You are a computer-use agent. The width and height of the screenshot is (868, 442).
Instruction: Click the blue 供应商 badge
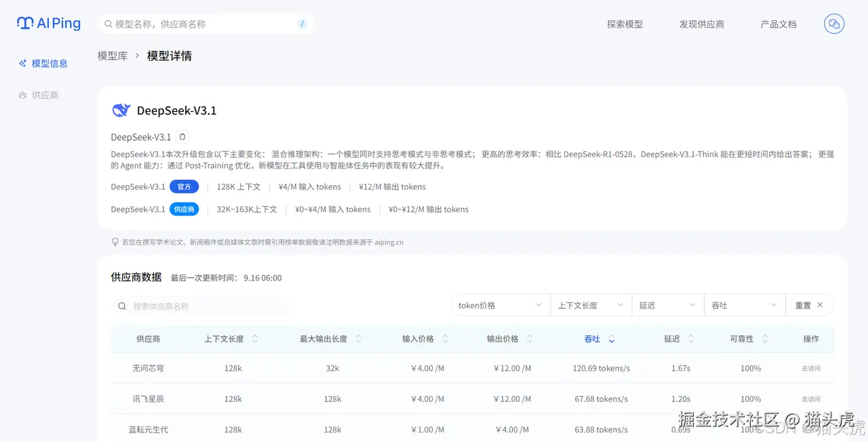click(x=184, y=209)
